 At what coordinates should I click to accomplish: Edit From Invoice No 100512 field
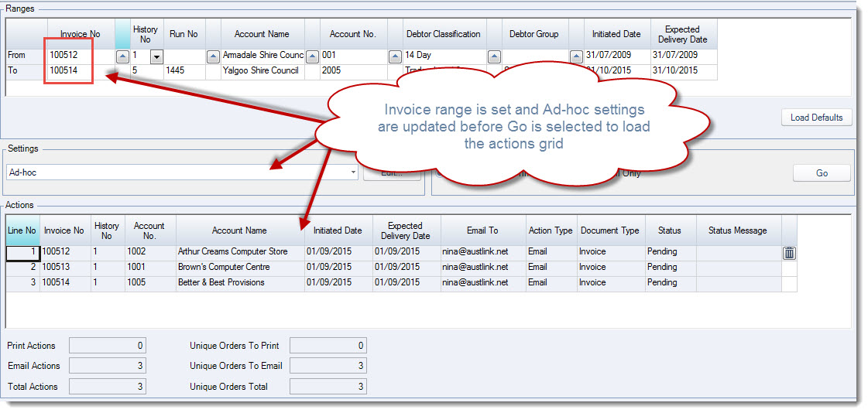[x=81, y=55]
